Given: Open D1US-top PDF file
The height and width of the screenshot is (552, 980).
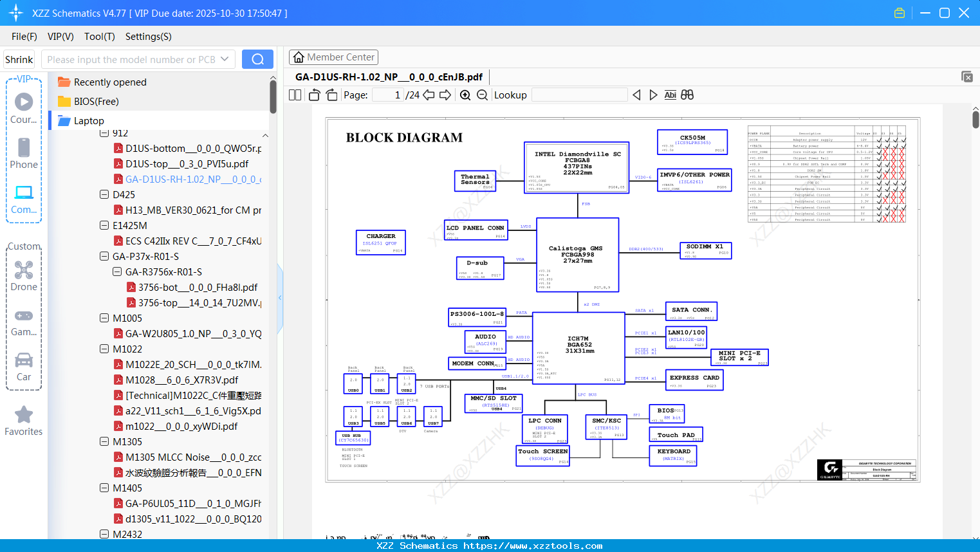Looking at the screenshot, I should click(x=181, y=163).
